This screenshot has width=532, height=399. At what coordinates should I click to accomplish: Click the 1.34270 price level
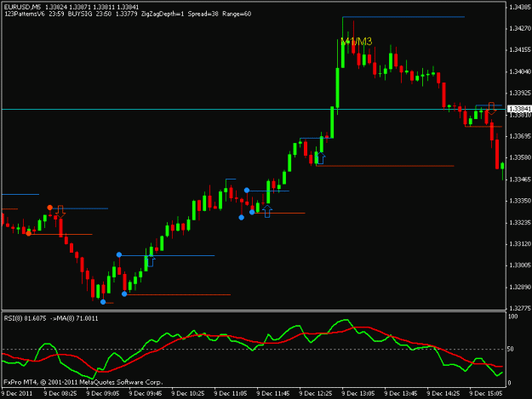click(x=520, y=29)
